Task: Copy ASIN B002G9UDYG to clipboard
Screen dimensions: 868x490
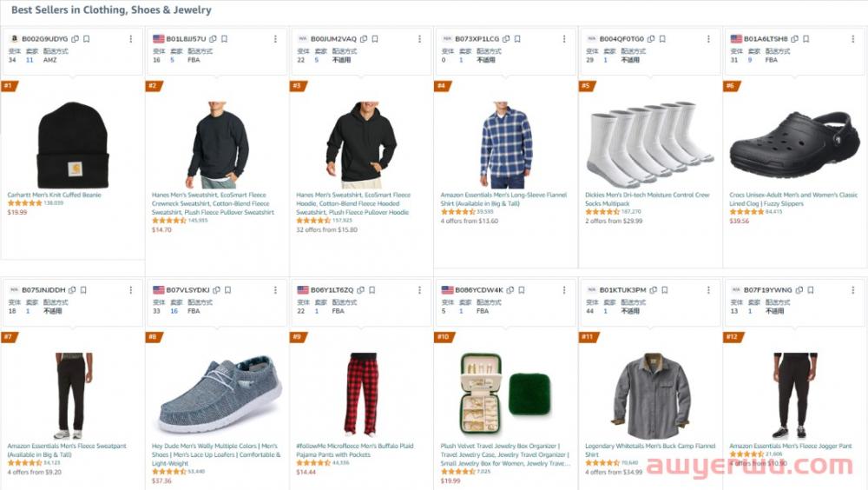Action: 76,39
